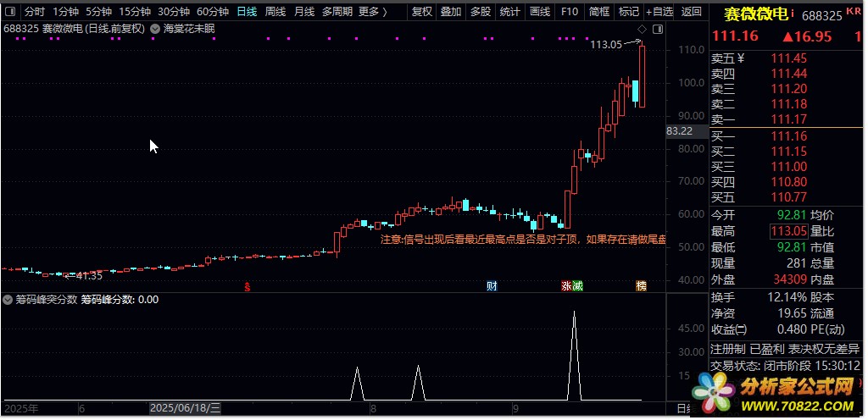Viewport: 868px width, 420px height.
Task: Click the info 'i' icon beside 赛微微电
Action: [793, 13]
